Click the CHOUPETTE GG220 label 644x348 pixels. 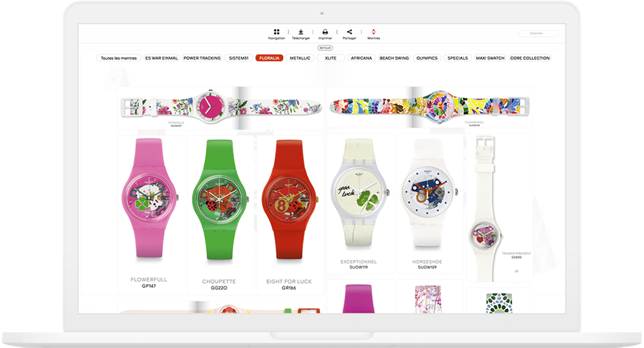pos(219,285)
